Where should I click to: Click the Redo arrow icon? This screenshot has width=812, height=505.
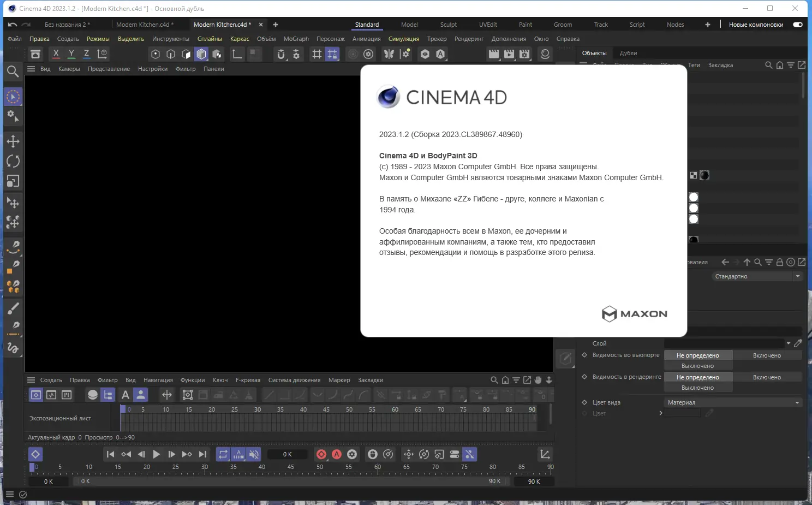point(26,25)
